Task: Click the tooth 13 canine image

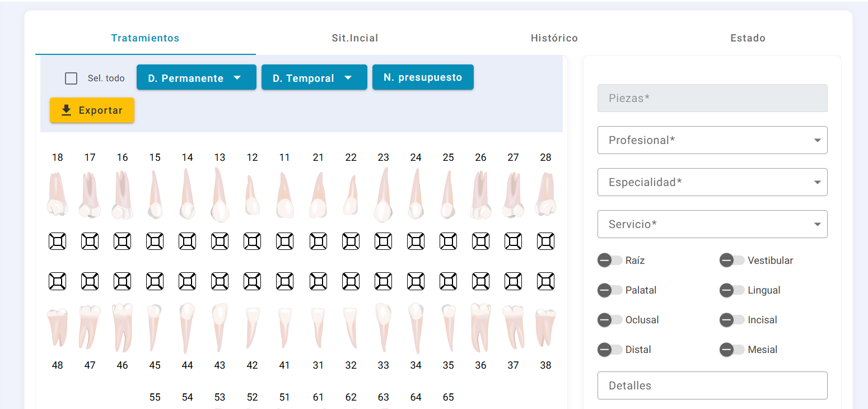Action: [220, 195]
